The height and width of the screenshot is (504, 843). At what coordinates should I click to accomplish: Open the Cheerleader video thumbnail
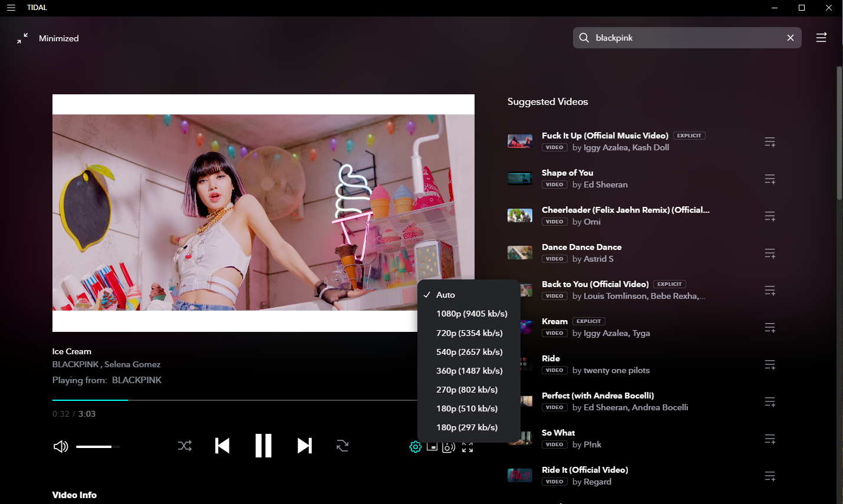[x=520, y=216]
